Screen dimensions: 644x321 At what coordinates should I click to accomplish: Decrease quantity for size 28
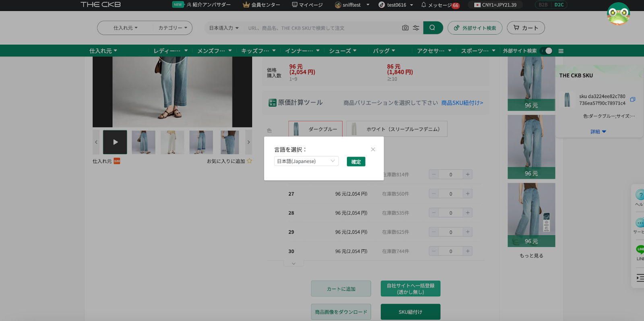point(434,213)
